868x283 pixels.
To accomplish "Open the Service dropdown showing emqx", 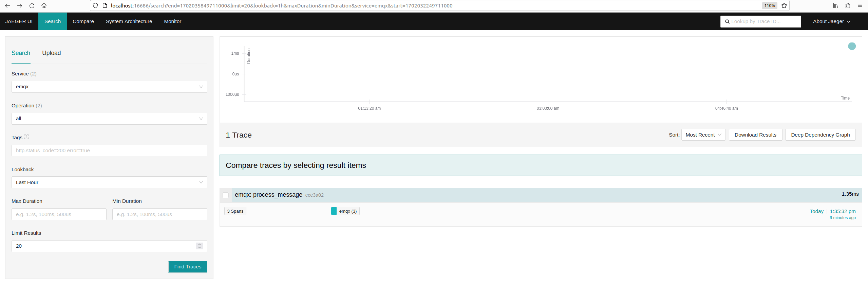I will click(109, 87).
